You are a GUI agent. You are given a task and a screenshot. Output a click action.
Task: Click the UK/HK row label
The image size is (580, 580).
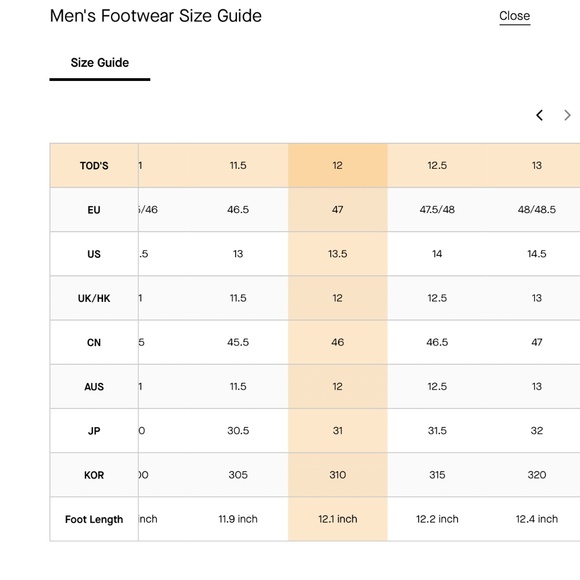(x=94, y=298)
